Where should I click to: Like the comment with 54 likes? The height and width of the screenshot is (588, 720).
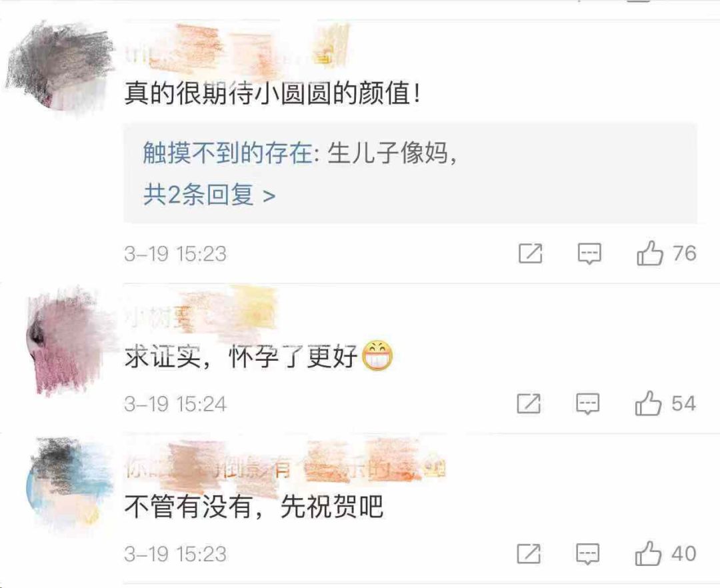(648, 403)
